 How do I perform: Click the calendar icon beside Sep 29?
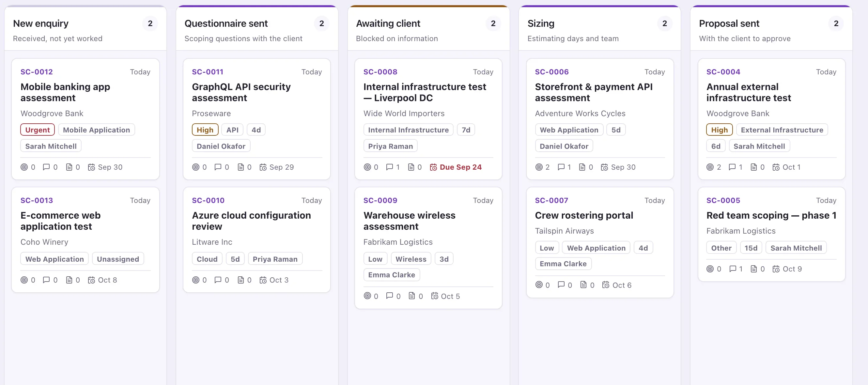263,167
